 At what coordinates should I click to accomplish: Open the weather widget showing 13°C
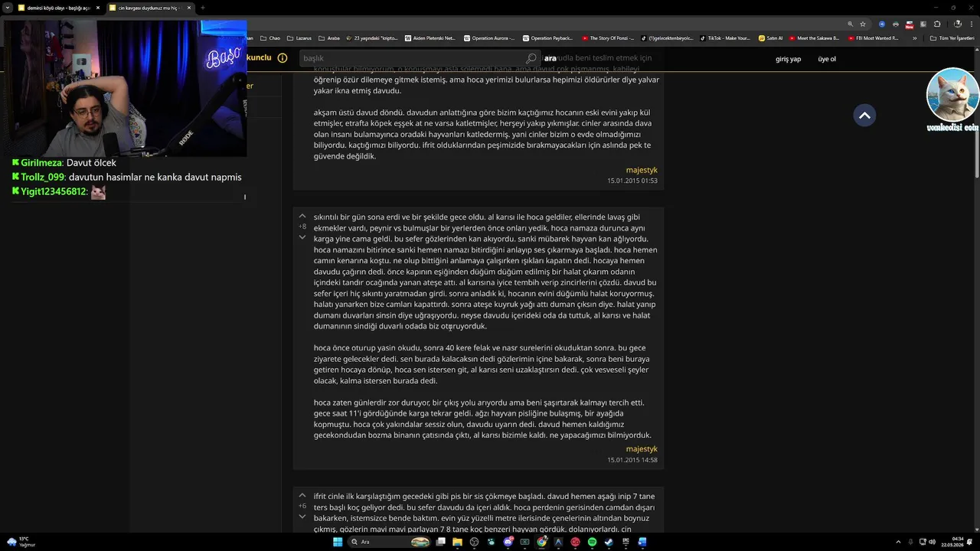(x=21, y=542)
